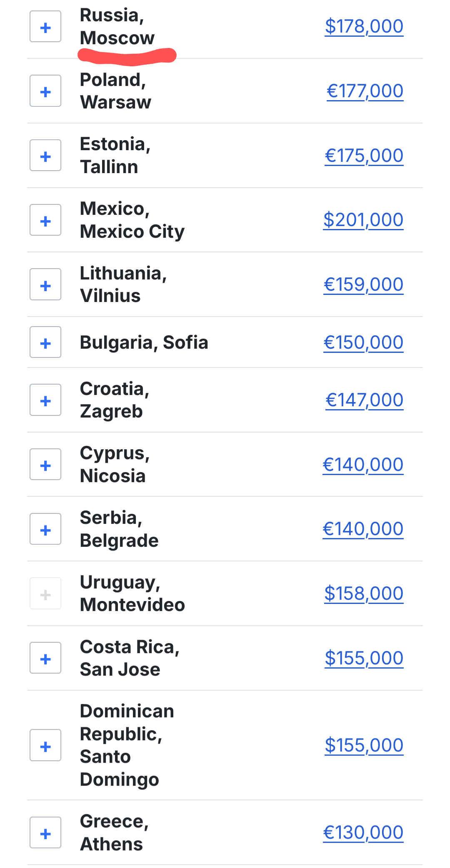Viewport: 450px width, 868px height.
Task: Expand the Bulgaria, Sofia entry
Action: point(45,342)
